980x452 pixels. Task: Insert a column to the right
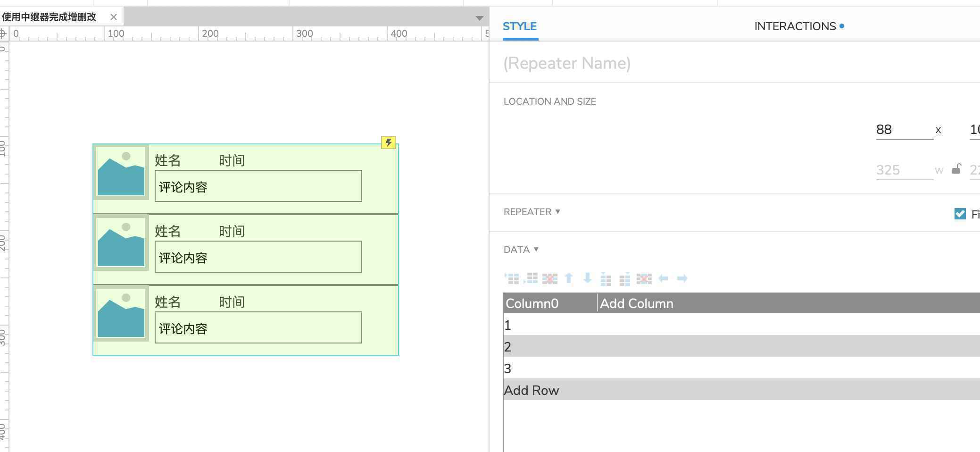point(625,279)
